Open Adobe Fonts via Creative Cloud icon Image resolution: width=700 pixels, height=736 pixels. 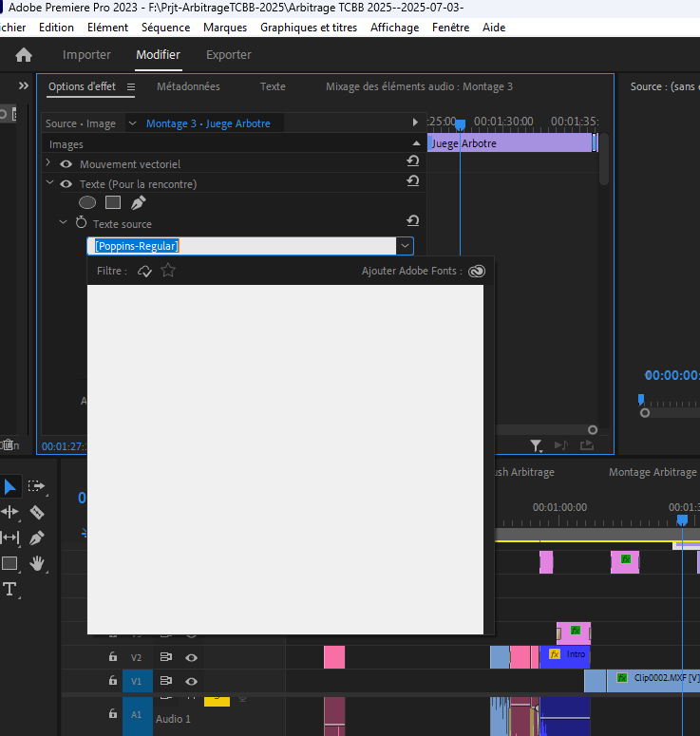pos(477,271)
